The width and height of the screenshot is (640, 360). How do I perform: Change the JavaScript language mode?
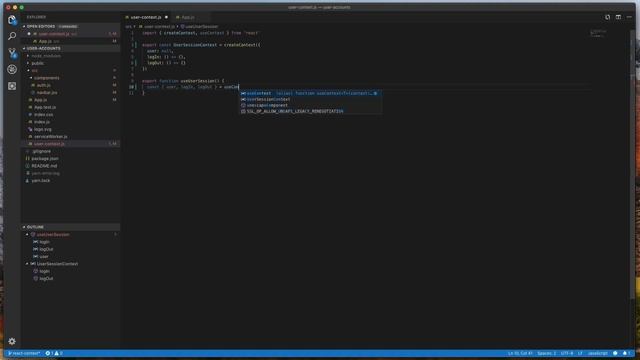pos(598,353)
